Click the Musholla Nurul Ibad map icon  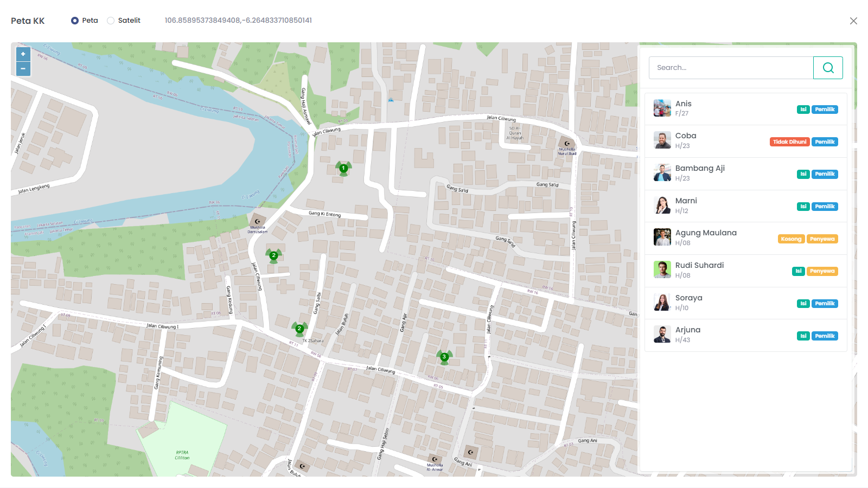pyautogui.click(x=567, y=144)
